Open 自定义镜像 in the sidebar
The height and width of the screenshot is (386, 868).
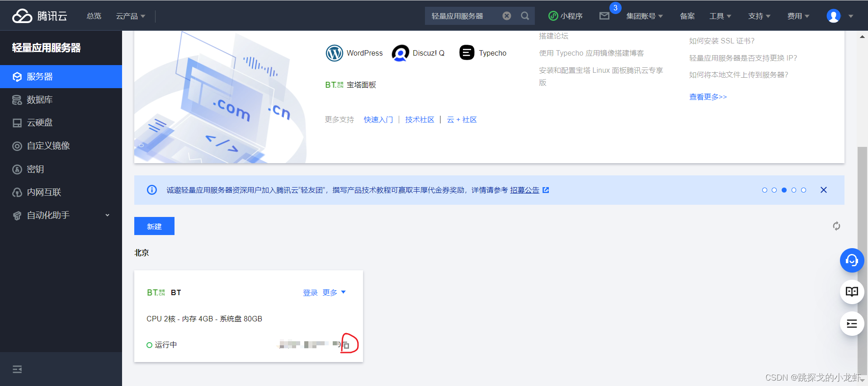61,146
